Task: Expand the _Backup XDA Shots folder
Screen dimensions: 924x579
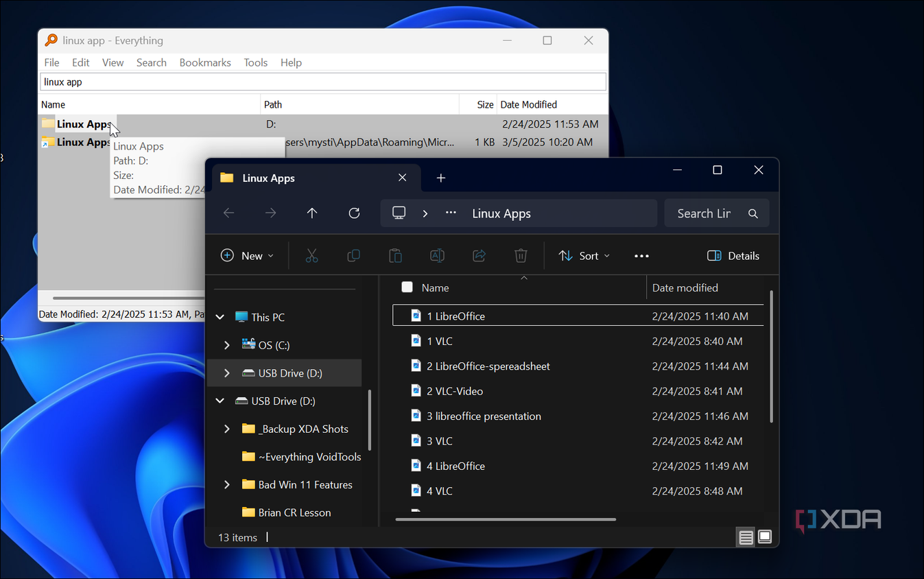Action: pyautogui.click(x=227, y=429)
